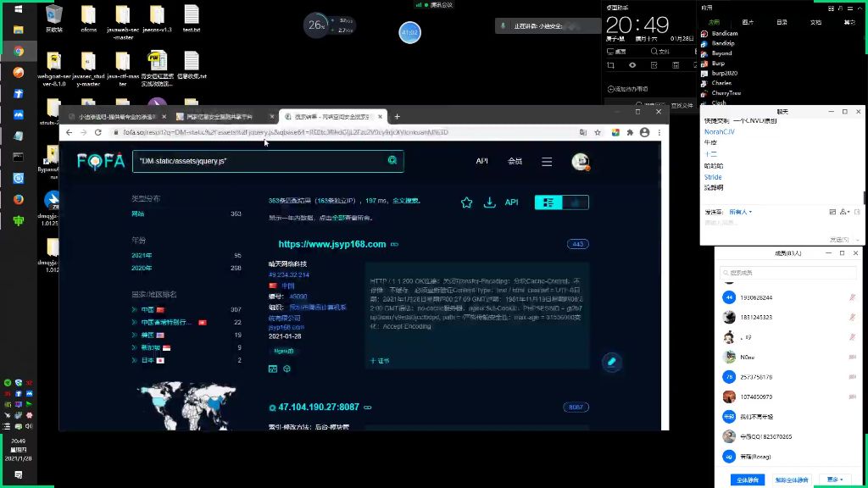
Task: Open the 更多 dropdown in members panel
Action: tap(835, 480)
